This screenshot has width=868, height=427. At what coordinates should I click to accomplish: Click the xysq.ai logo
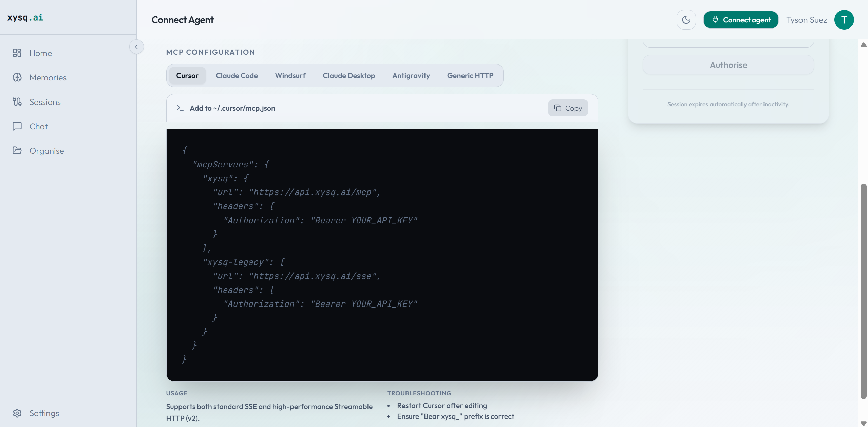click(25, 17)
